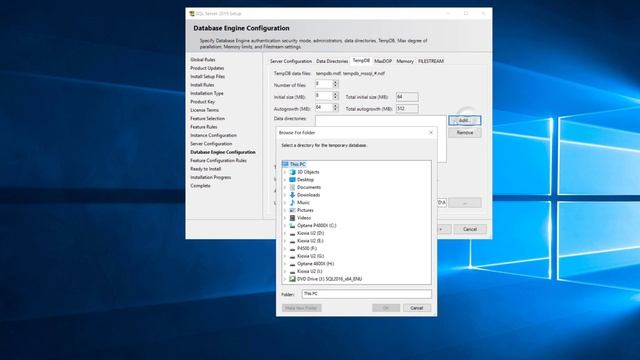The width and height of the screenshot is (640, 360).
Task: Click Database Engine Configuration in the sidebar
Action: click(x=223, y=152)
